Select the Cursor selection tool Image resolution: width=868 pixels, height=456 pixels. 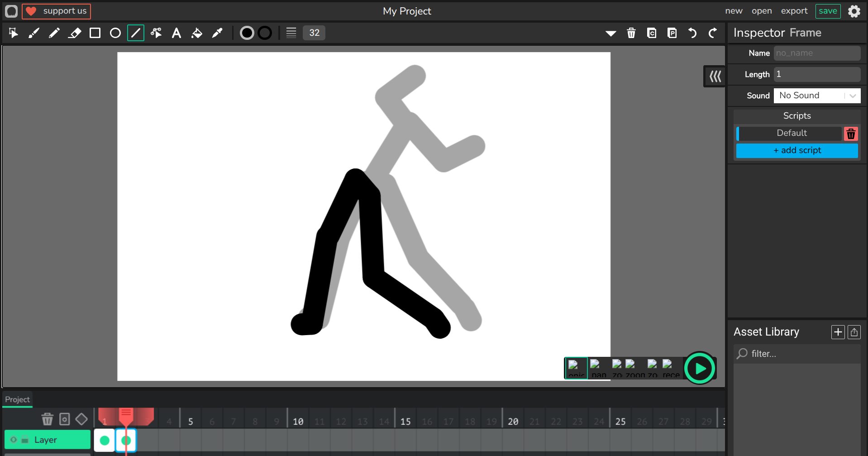(13, 33)
